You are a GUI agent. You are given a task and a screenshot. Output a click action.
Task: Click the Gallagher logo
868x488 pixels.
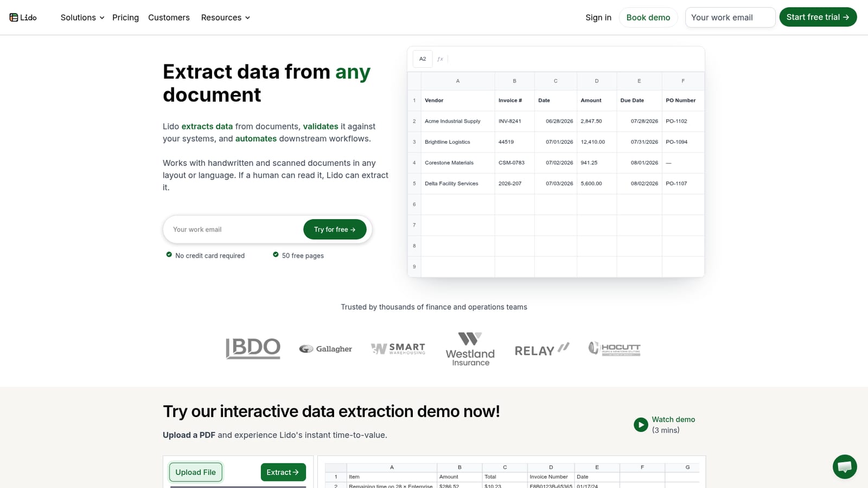(x=325, y=349)
